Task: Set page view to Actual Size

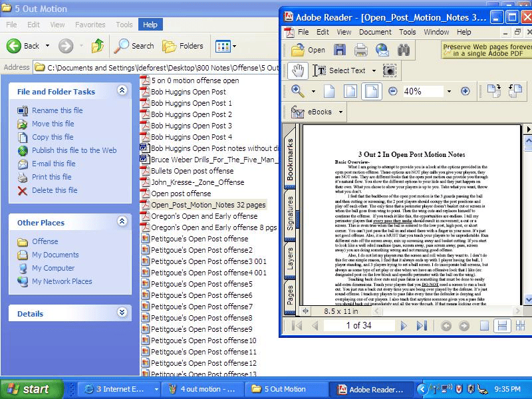Action: tap(329, 91)
